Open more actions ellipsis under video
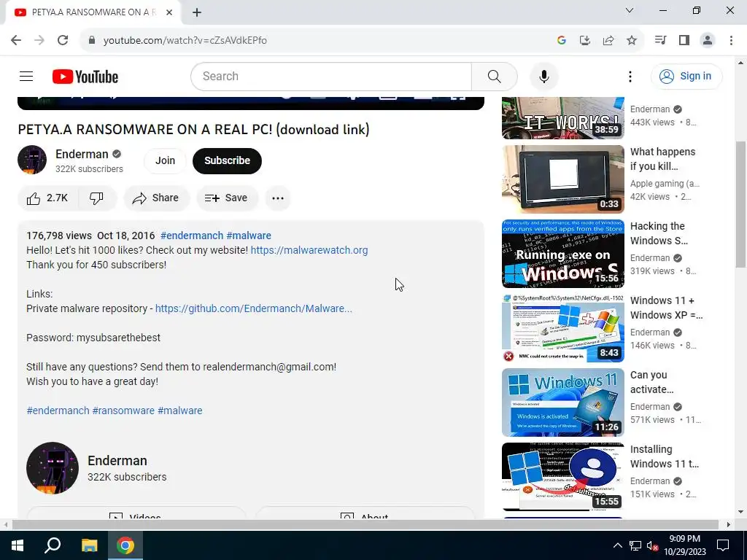Image resolution: width=747 pixels, height=560 pixels. click(x=278, y=198)
